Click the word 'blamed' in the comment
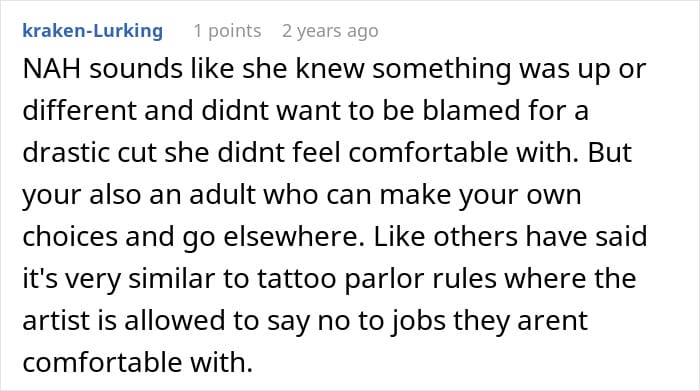The width and height of the screenshot is (700, 391). (471, 111)
